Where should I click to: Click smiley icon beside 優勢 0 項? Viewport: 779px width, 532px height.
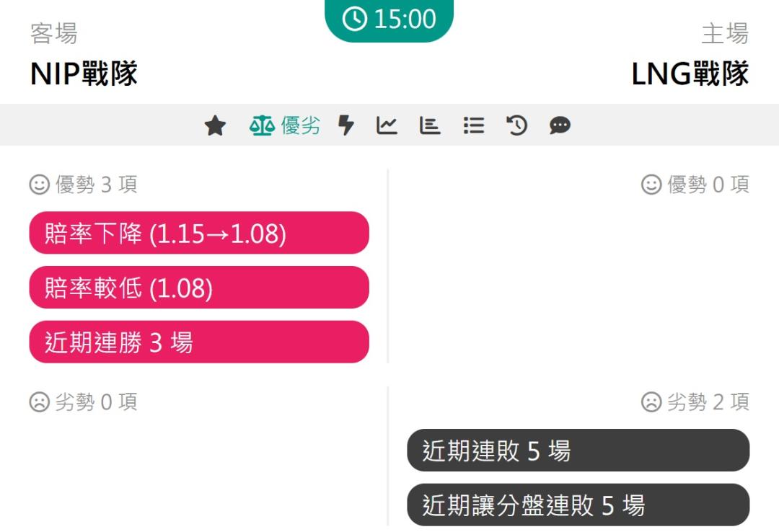click(x=651, y=185)
